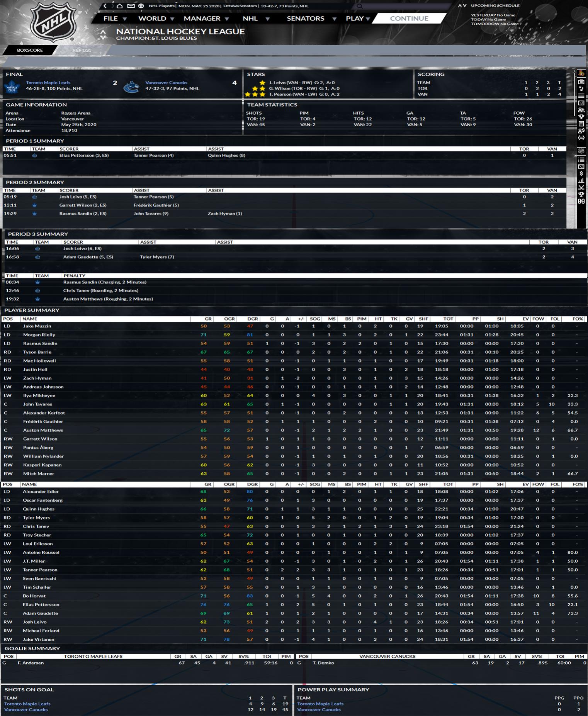Open the mail envelope icon

pos(131,6)
